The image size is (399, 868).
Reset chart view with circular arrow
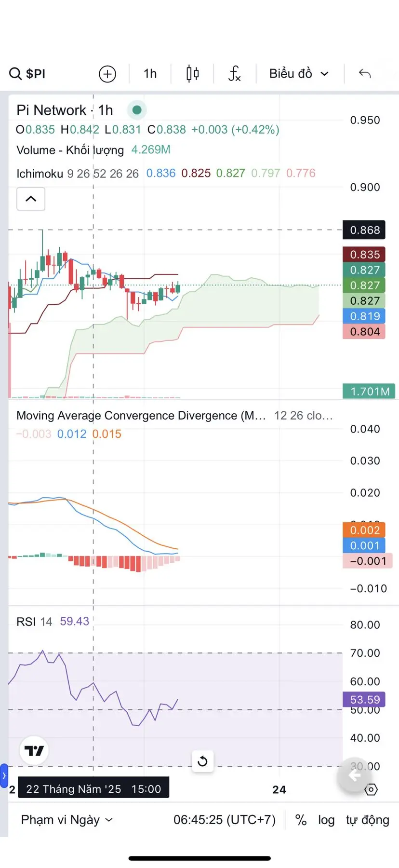click(x=202, y=761)
